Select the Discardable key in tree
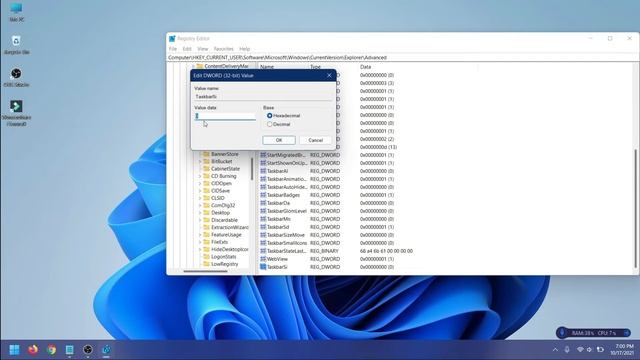This screenshot has width=640, height=360. (224, 220)
